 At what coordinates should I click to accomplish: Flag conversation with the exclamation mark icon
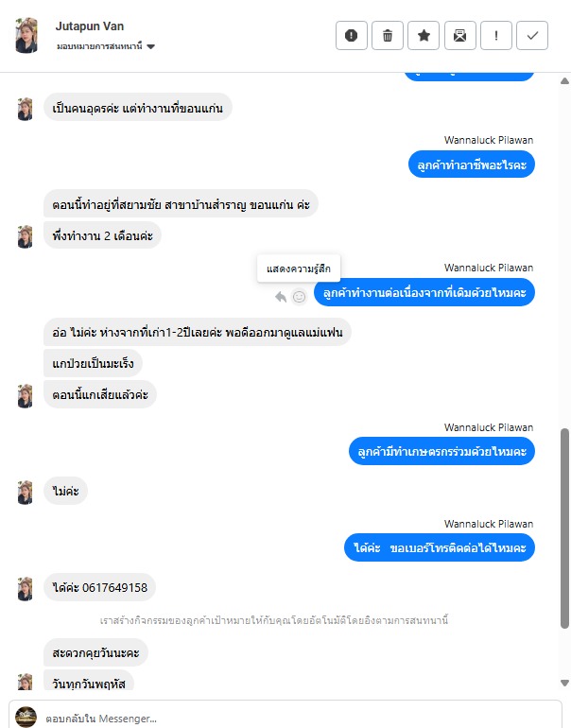[496, 35]
